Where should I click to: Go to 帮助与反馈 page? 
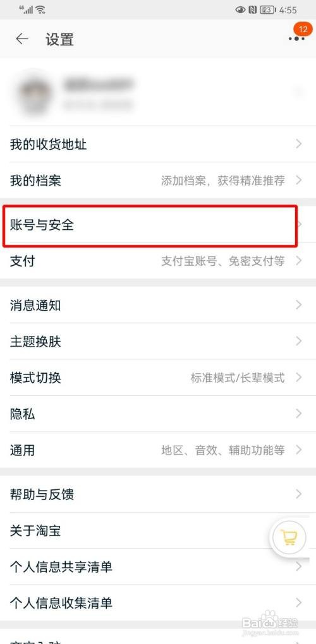[158, 494]
